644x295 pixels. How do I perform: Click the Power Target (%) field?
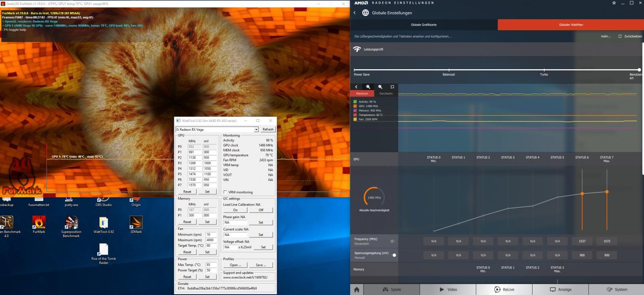[x=211, y=270]
